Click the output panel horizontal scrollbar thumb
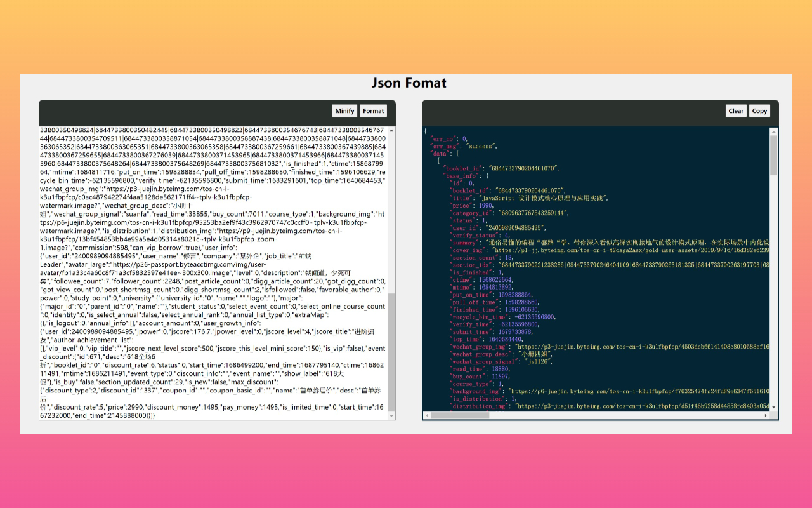The width and height of the screenshot is (812, 508). 461,415
